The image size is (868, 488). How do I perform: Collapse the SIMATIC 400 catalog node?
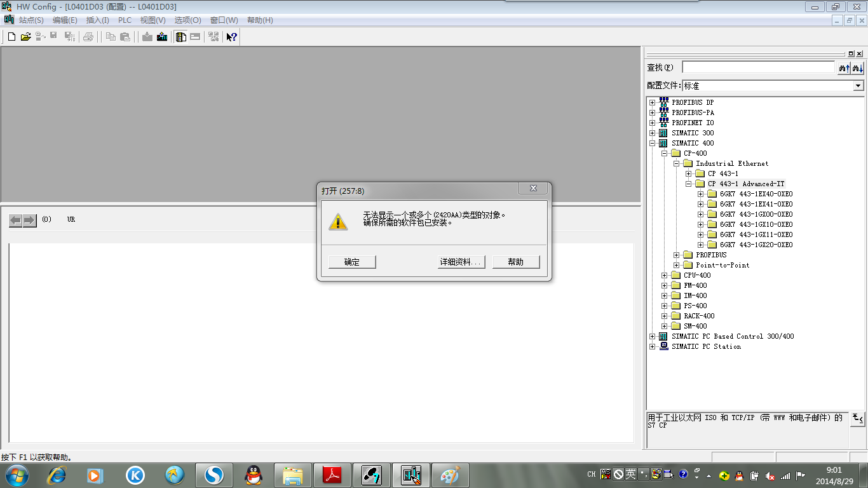[x=652, y=143]
